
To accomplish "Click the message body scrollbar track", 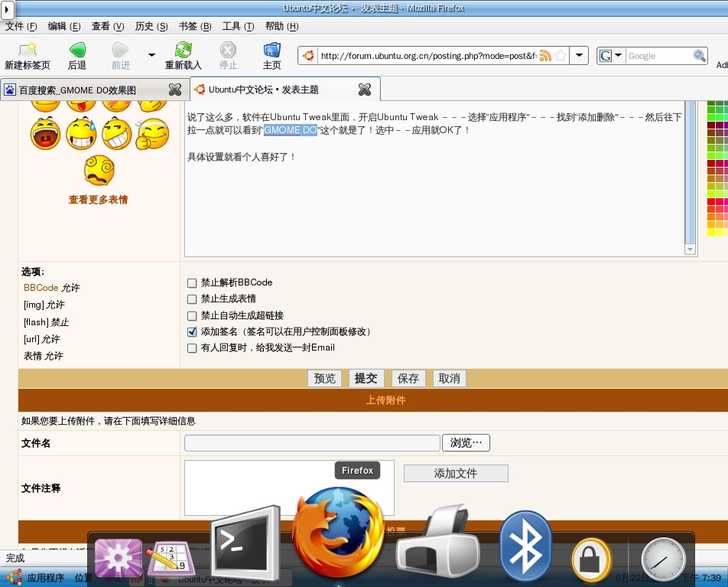I will pyautogui.click(x=690, y=172).
